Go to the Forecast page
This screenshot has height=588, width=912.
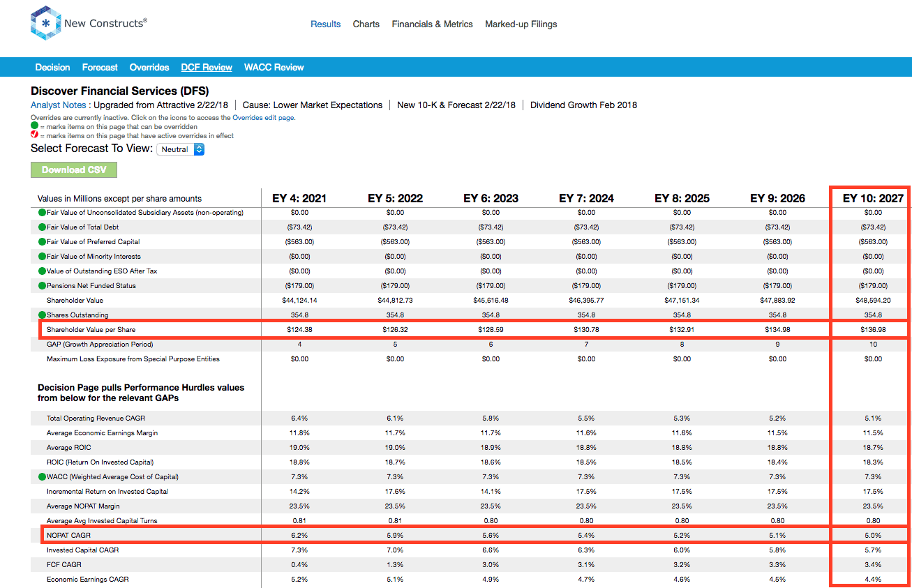[x=100, y=68]
